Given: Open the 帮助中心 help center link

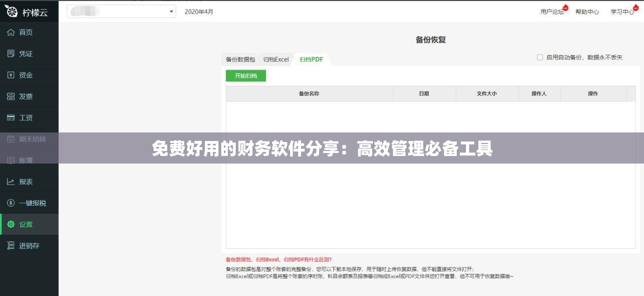Looking at the screenshot, I should pyautogui.click(x=587, y=12).
